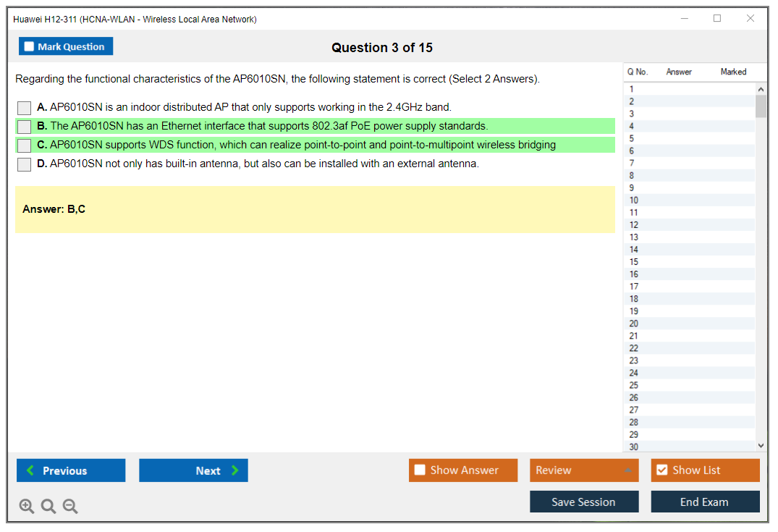Toggle the Mark Question checkbox
This screenshot has width=778, height=532.
point(30,47)
